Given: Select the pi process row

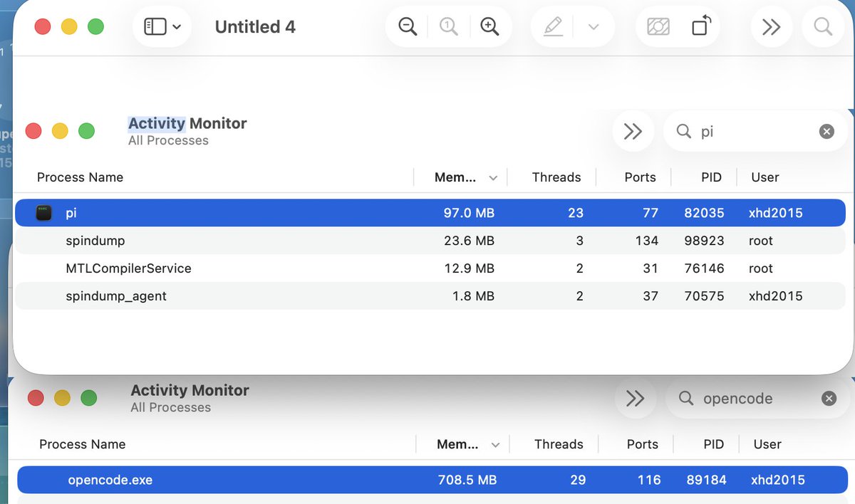Looking at the screenshot, I should [430, 213].
